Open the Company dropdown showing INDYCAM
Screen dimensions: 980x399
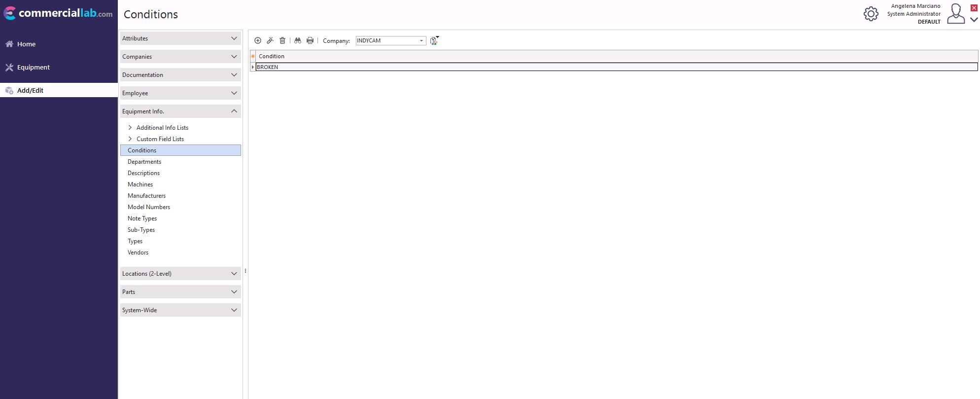(x=421, y=40)
